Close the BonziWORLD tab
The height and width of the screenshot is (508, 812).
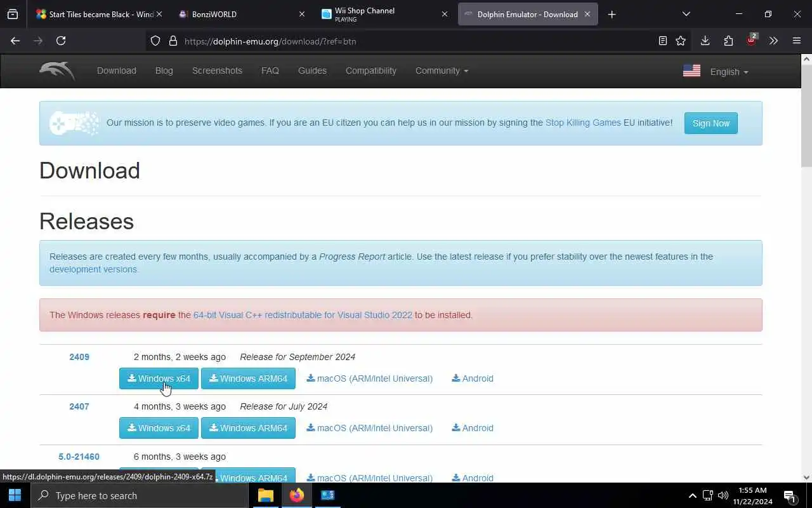(x=302, y=14)
